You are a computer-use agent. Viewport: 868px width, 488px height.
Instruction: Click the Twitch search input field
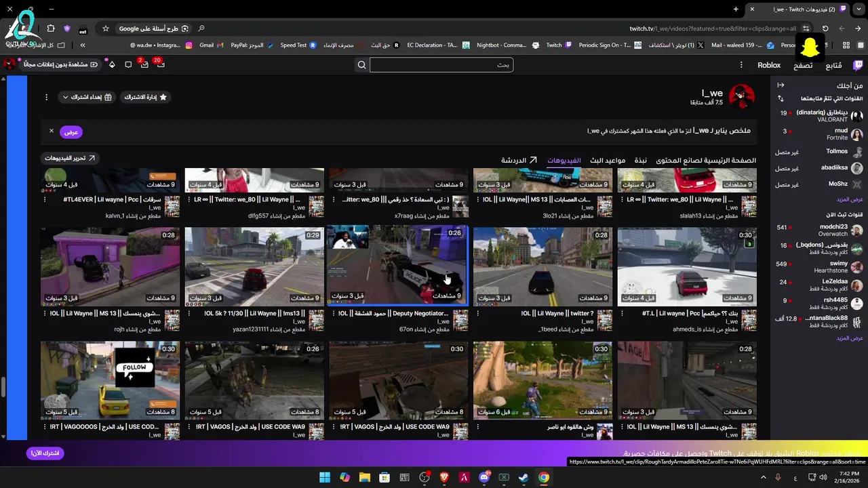point(441,65)
